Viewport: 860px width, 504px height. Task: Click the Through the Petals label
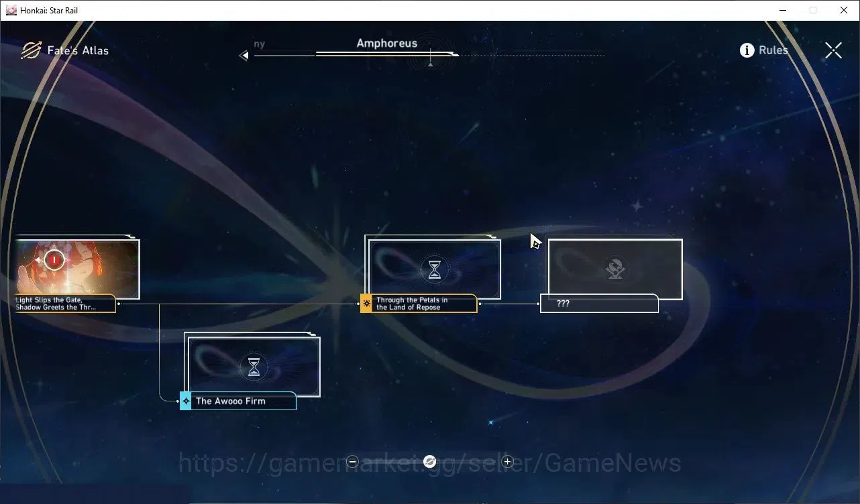pos(412,304)
